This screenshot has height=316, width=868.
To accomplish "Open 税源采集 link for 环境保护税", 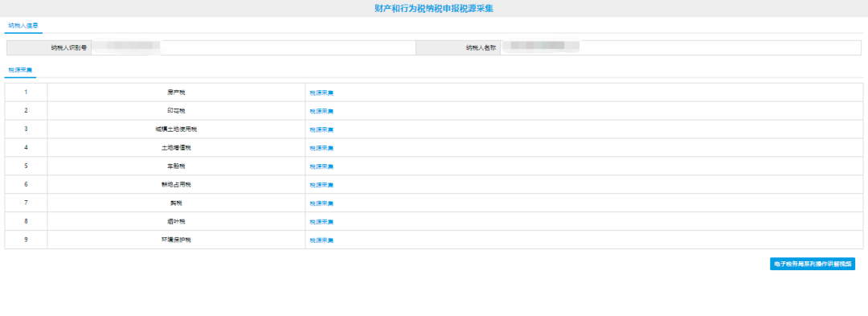I will pos(321,240).
